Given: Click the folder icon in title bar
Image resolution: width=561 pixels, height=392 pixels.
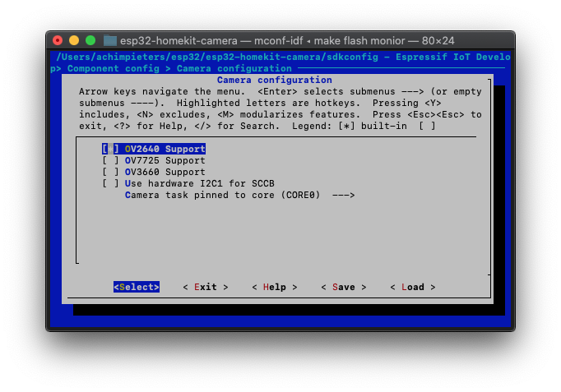Looking at the screenshot, I should (x=110, y=40).
